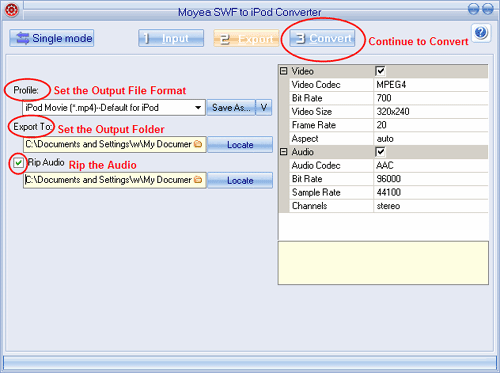Uncheck the Audio enabled checkbox

[380, 152]
